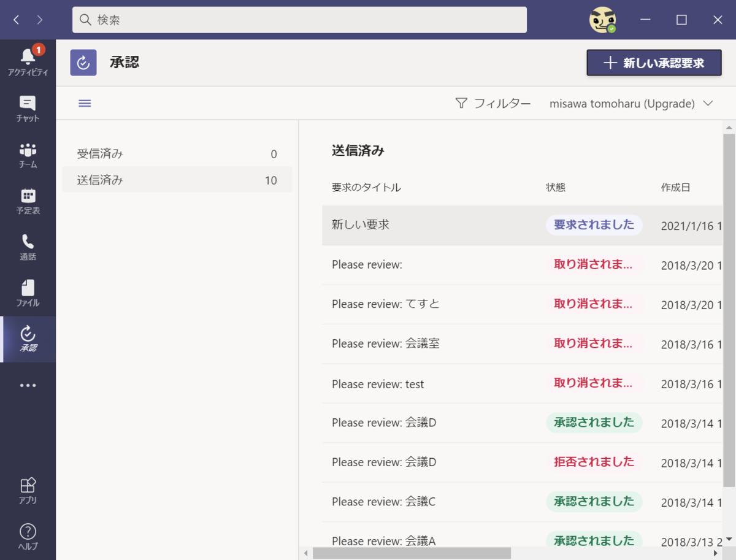Image resolution: width=736 pixels, height=560 pixels.
Task: Click the vertical scrollbar of the list
Action: tap(729, 310)
